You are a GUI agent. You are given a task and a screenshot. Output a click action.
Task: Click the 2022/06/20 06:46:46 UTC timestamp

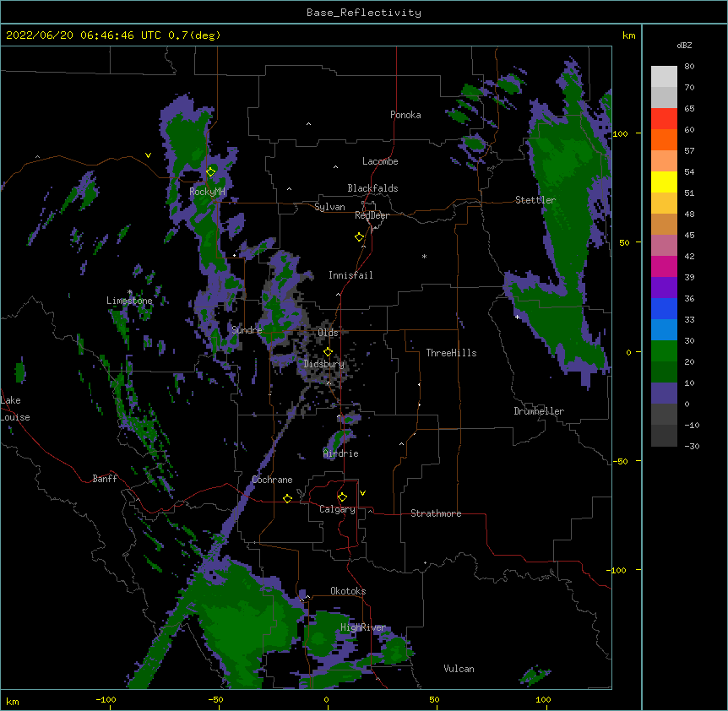click(83, 35)
